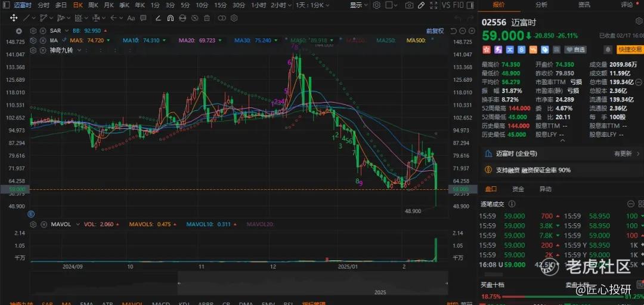Click the trash delete drawings icon
The height and width of the screenshot is (305, 644).
(x=207, y=18)
